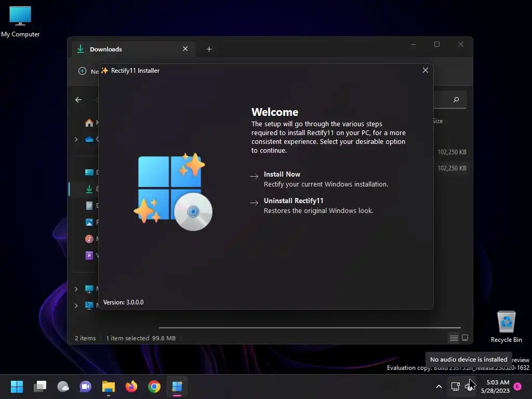Maximize the File Explorer window
Viewport: 532px width, 399px height.
click(437, 45)
